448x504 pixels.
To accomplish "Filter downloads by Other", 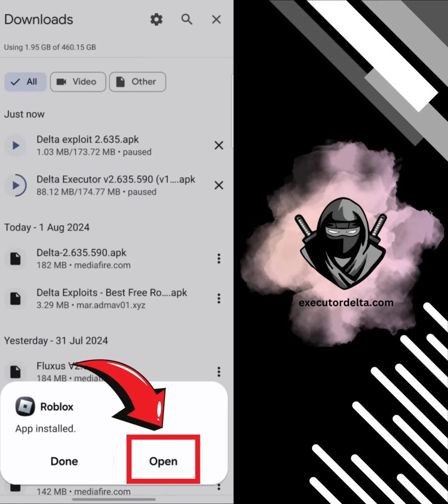I will [x=137, y=82].
